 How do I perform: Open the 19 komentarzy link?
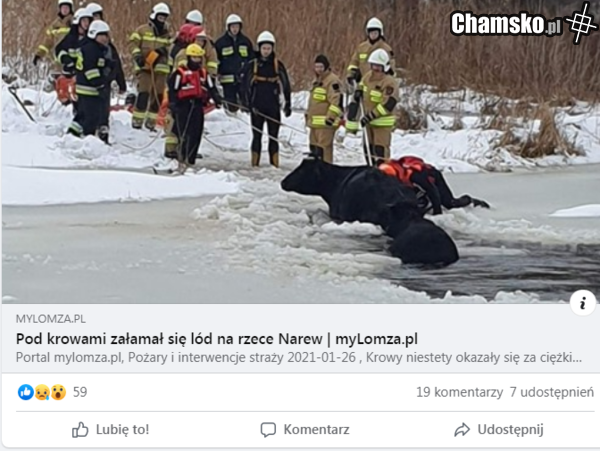point(460,392)
